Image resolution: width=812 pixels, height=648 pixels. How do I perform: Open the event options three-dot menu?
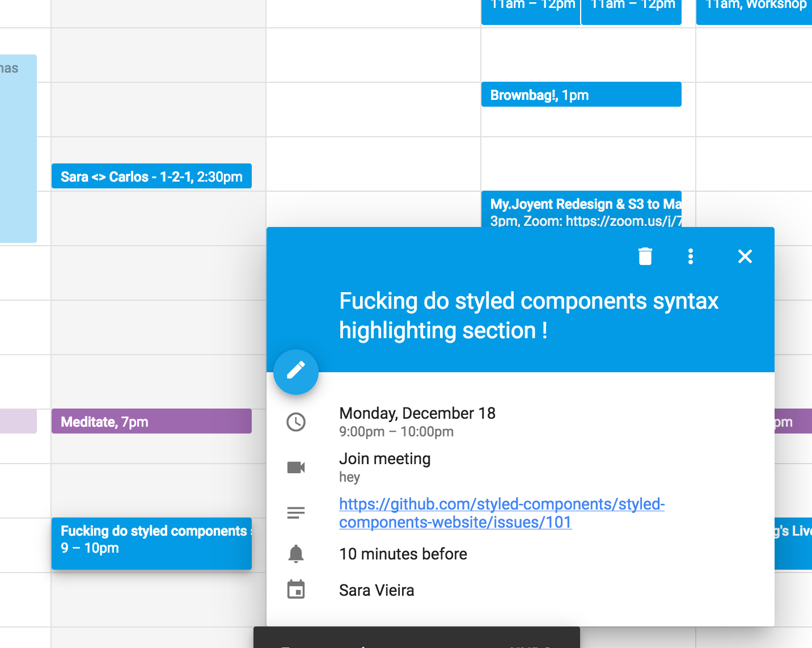690,256
